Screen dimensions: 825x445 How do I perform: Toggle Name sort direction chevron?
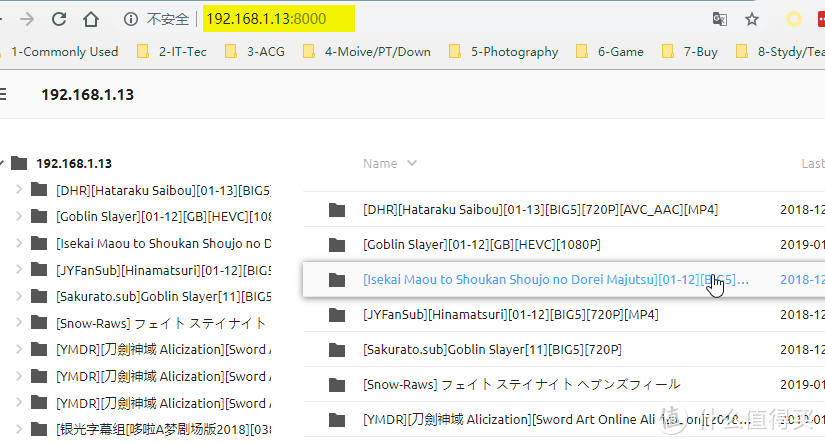(x=412, y=163)
